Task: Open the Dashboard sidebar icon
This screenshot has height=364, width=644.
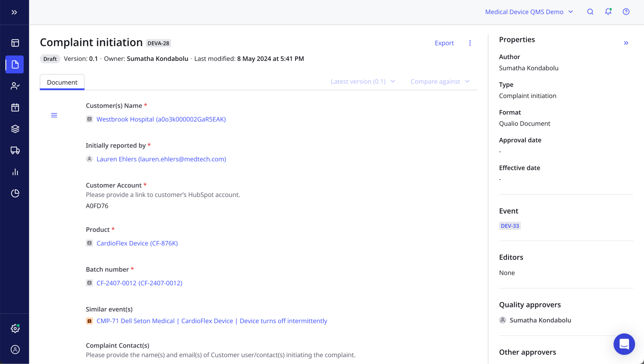Action: click(14, 43)
